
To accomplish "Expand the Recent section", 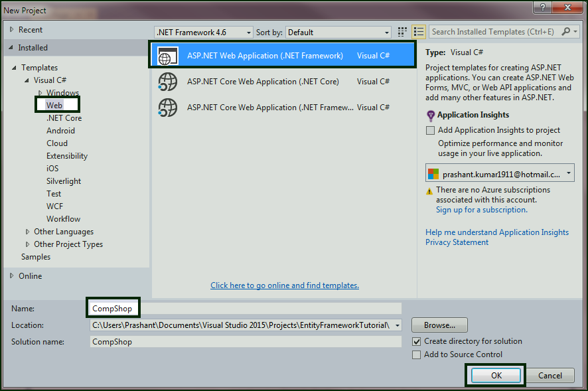I will pos(12,29).
